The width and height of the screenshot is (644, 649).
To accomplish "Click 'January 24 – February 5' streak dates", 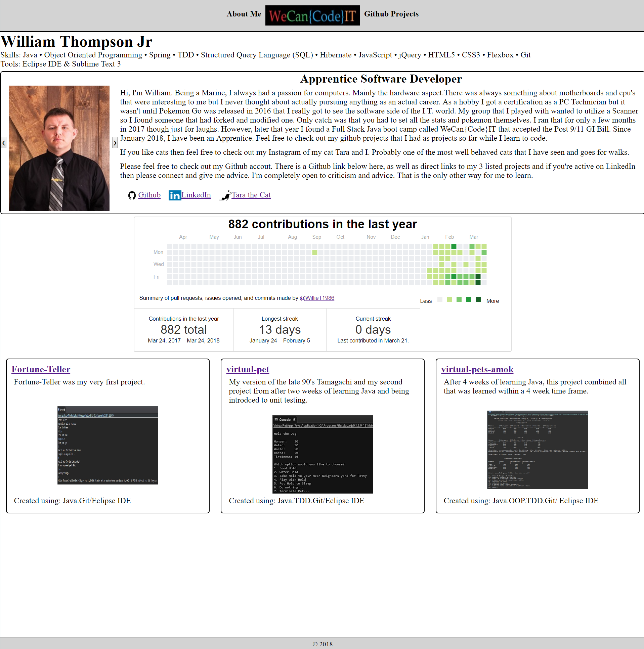I will (280, 341).
